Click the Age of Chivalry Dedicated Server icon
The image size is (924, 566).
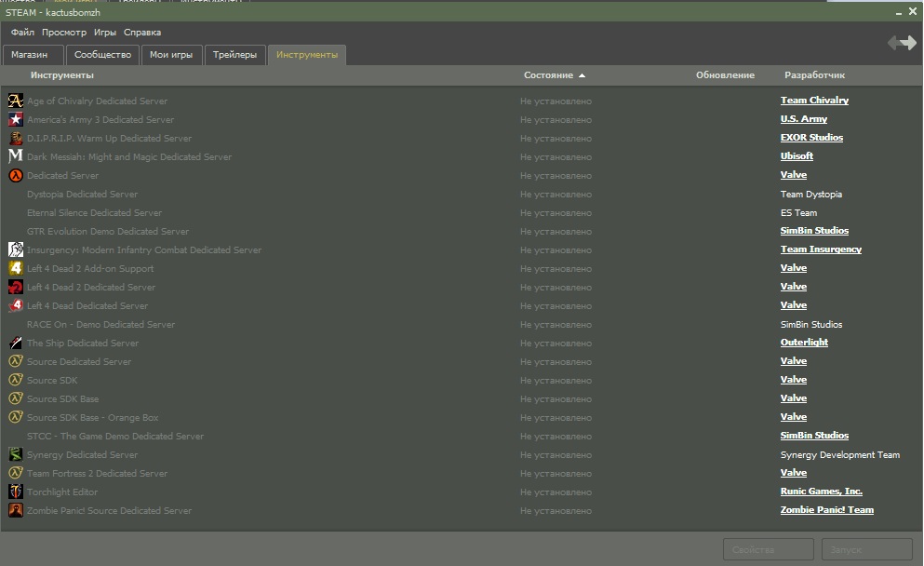16,101
